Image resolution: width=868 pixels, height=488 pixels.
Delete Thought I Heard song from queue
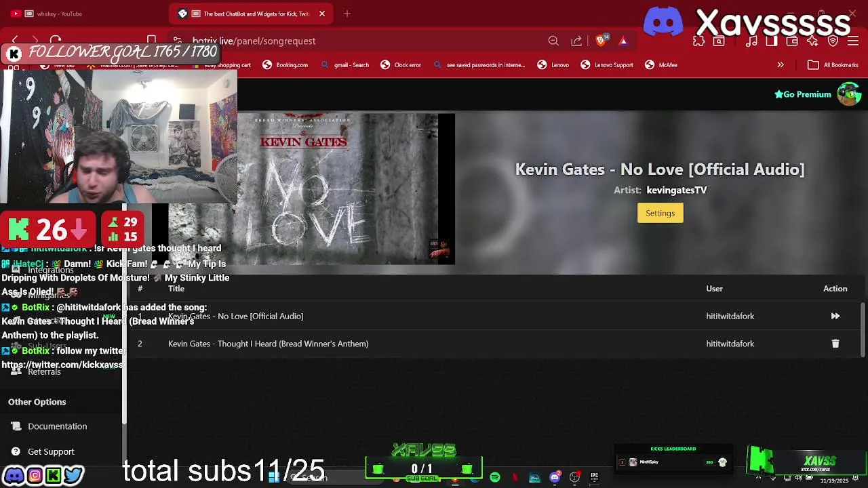click(x=835, y=344)
